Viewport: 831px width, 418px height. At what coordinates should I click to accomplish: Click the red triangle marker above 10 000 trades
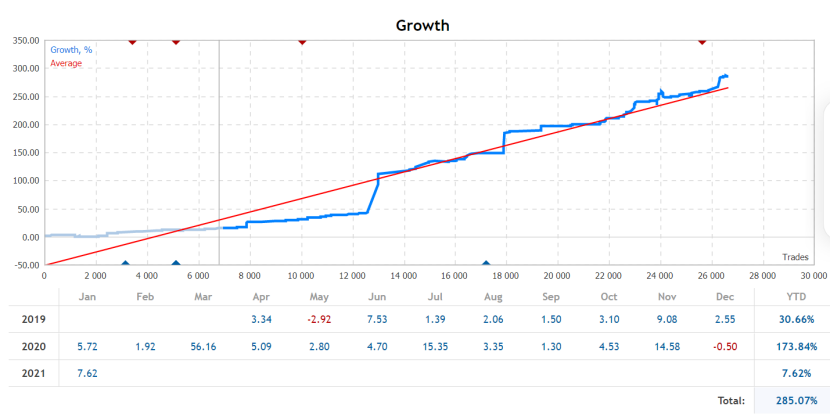pos(302,42)
